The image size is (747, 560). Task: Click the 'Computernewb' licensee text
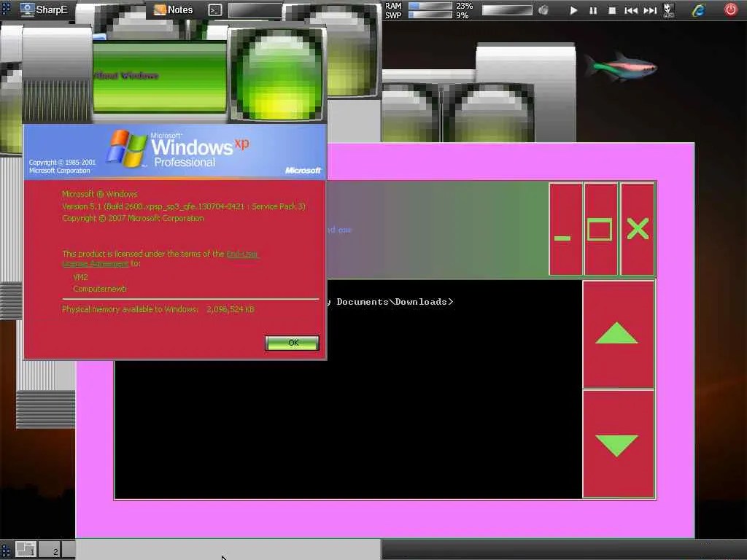pyautogui.click(x=99, y=289)
